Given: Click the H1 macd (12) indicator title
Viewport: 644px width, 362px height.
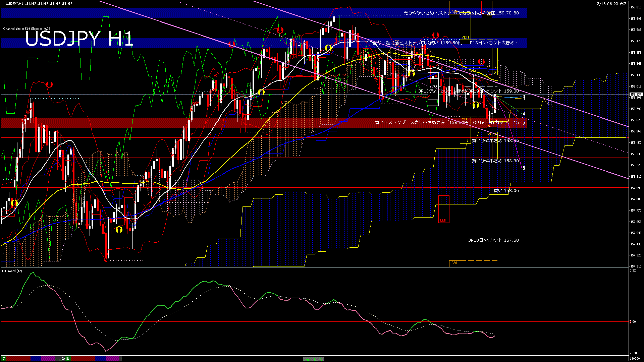Looking at the screenshot, I should point(12,271).
